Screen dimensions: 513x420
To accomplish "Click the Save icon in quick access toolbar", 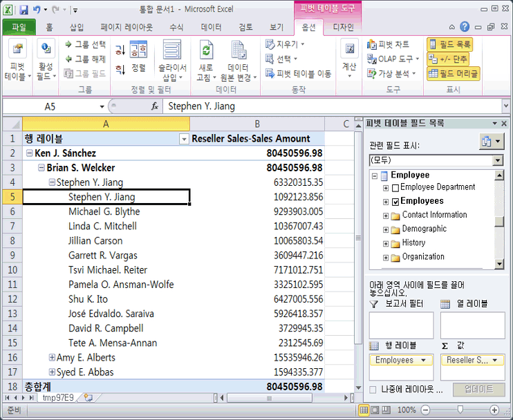I will [x=24, y=10].
